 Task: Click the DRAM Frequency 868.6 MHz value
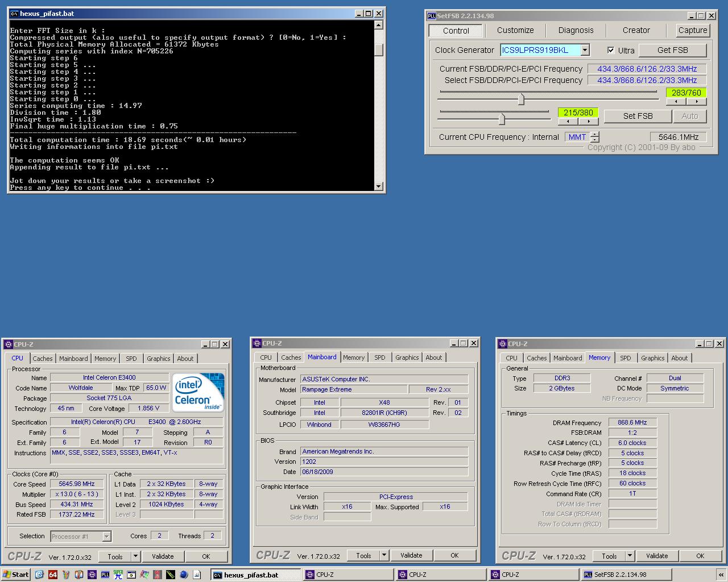click(632, 423)
